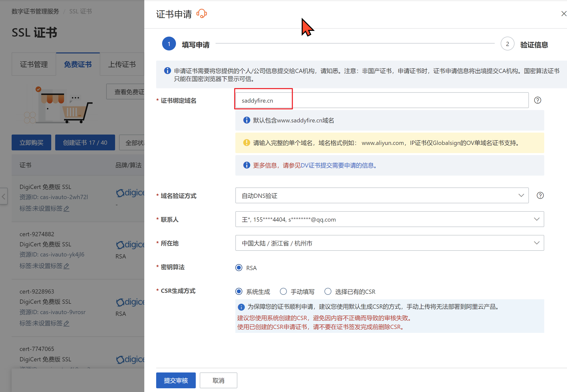Expand the 联系人 contact dropdown
Screen dimensions: 567x392
tap(389, 219)
